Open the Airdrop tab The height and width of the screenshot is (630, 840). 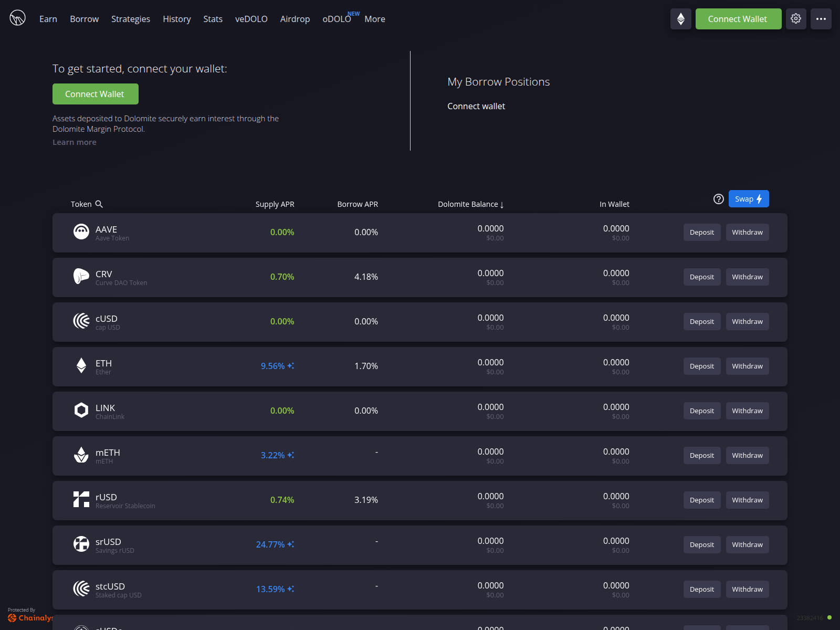(x=295, y=19)
